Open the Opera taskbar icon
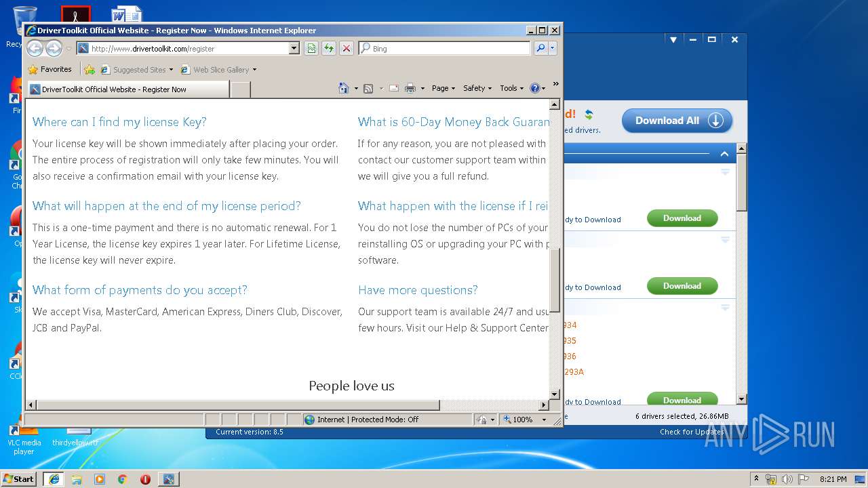The image size is (868, 488). click(145, 479)
